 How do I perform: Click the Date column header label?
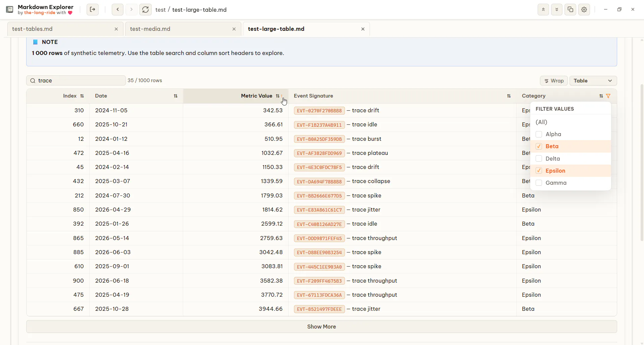click(101, 96)
